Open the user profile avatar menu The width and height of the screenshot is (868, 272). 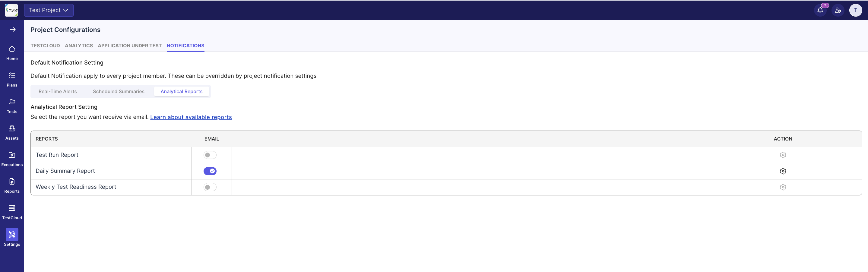(856, 10)
